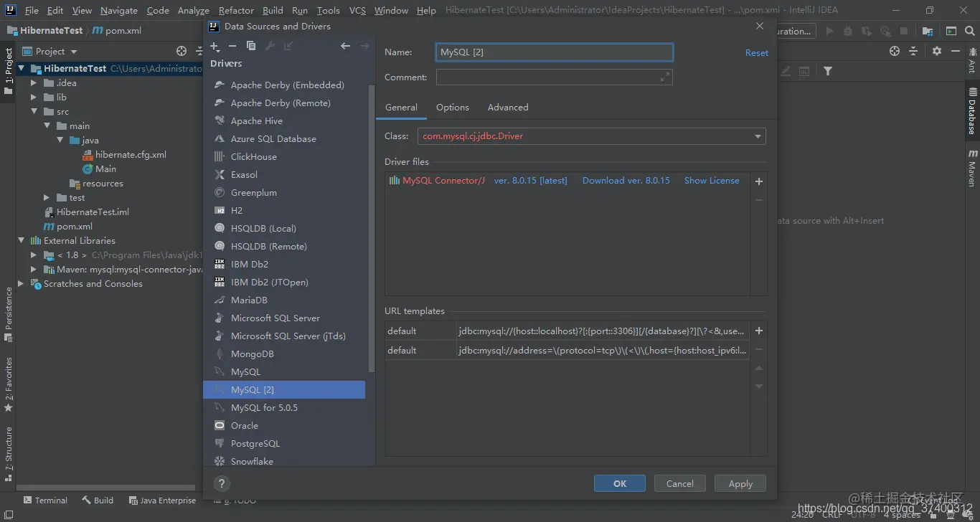
Task: Click the Show License link
Action: [x=712, y=181]
